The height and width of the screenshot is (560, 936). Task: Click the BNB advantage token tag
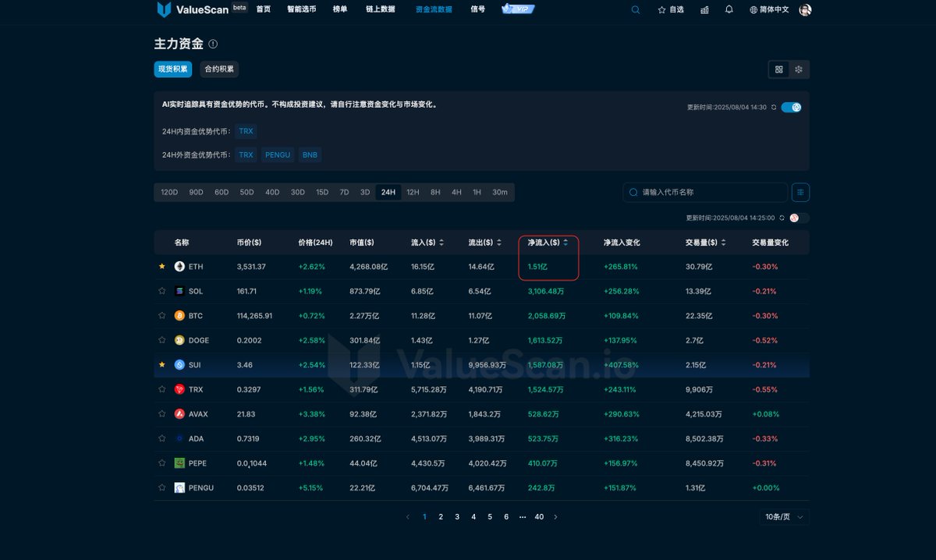[310, 154]
